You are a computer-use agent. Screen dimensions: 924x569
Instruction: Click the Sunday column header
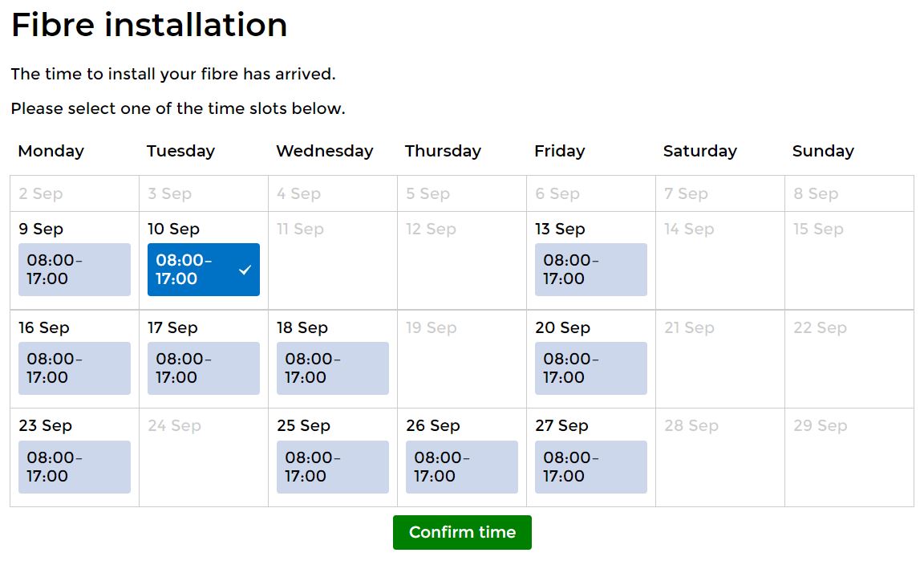pos(823,151)
